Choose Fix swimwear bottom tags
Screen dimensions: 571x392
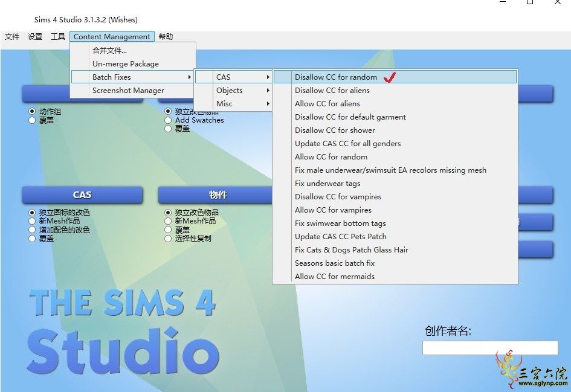tap(395, 223)
